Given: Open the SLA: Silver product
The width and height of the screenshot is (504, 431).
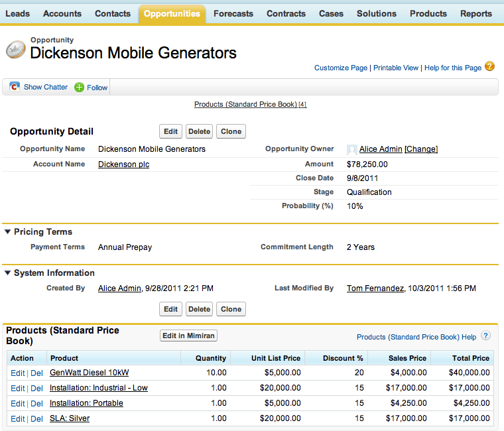Looking at the screenshot, I should (x=70, y=418).
